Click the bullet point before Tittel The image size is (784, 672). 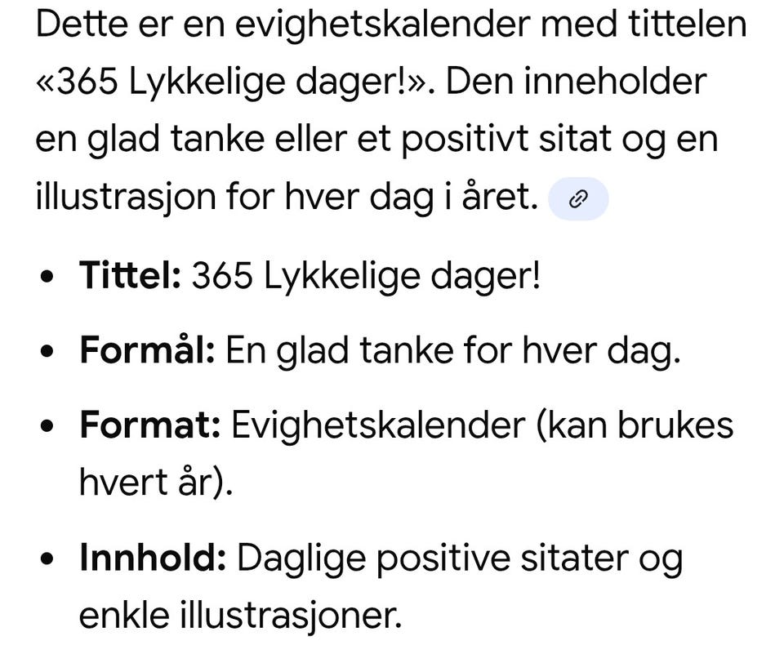(47, 277)
